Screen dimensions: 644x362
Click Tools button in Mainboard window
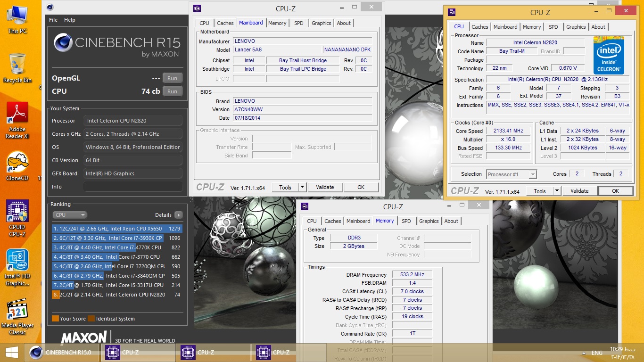pos(285,187)
